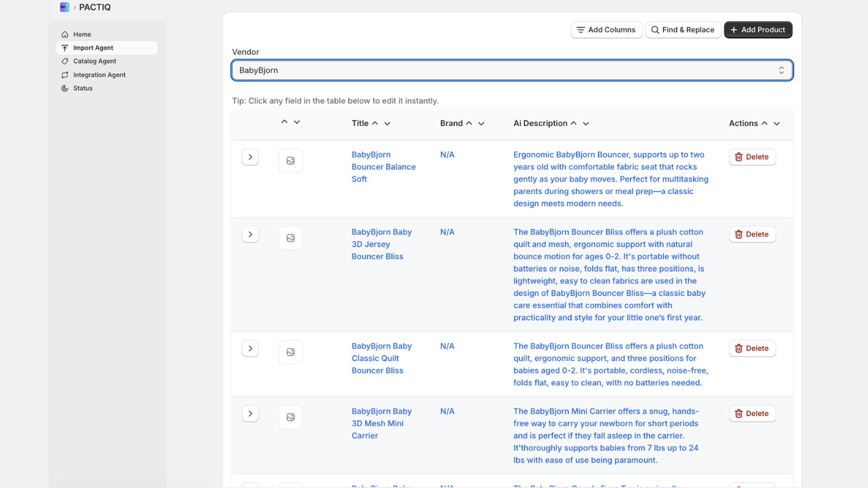Edit brand N/A for 3D Mesh Mini Carrier
The width and height of the screenshot is (868, 488).
tap(448, 412)
